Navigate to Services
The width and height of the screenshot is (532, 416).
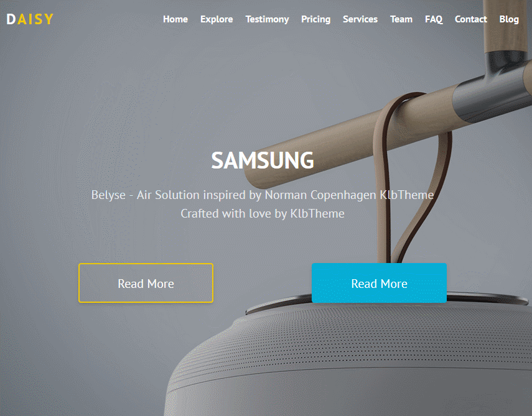click(360, 19)
